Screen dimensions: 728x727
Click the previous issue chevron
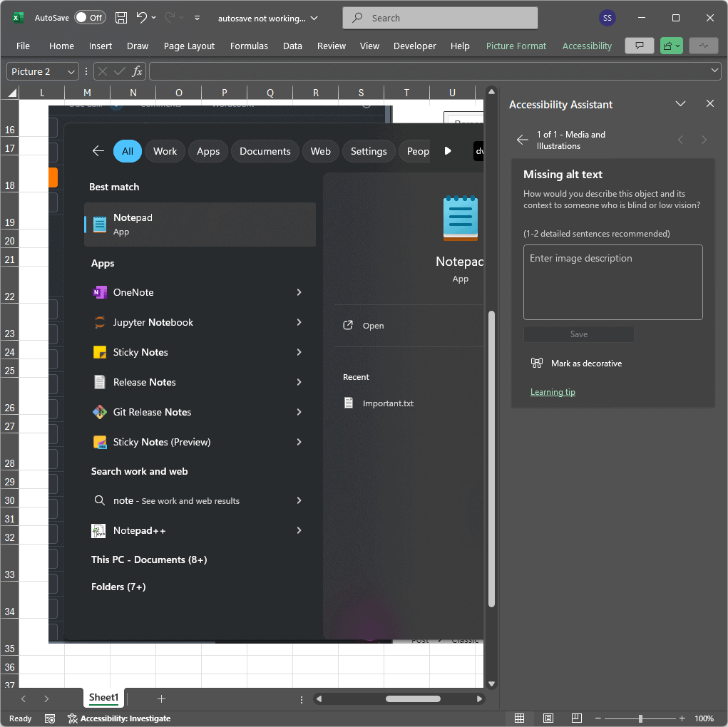(681, 140)
